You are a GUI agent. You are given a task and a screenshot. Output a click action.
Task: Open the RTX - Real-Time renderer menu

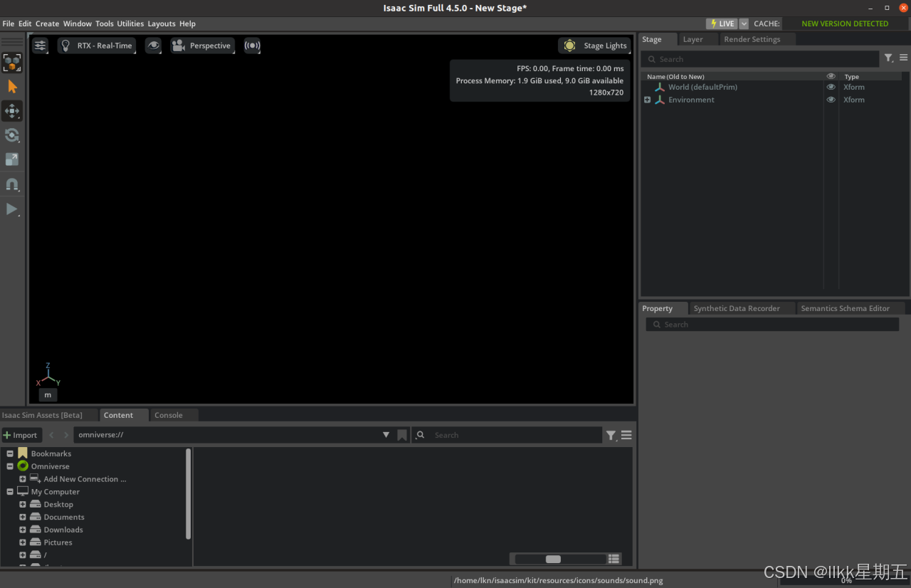(97, 46)
